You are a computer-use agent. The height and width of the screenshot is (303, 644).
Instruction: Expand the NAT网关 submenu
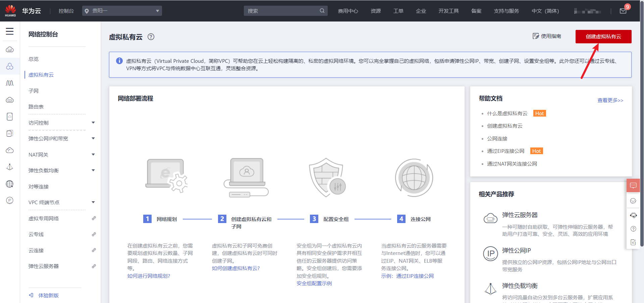click(x=62, y=155)
